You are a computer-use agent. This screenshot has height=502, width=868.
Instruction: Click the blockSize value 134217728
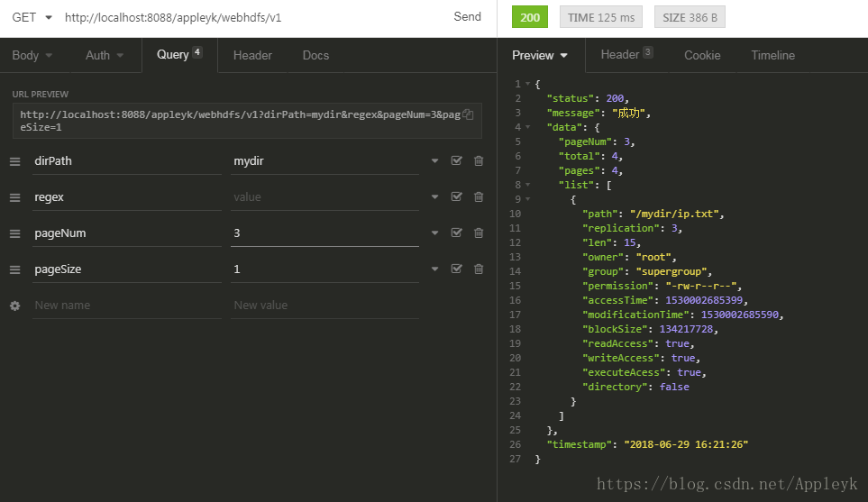click(x=687, y=329)
